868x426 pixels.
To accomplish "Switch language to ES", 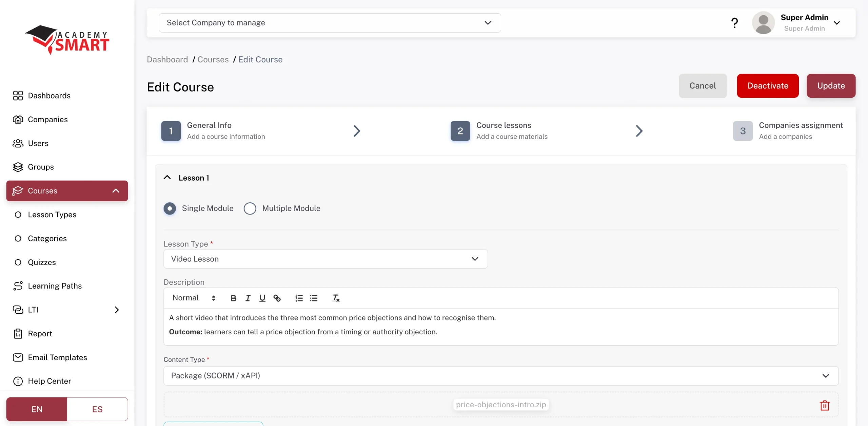I will coord(97,409).
